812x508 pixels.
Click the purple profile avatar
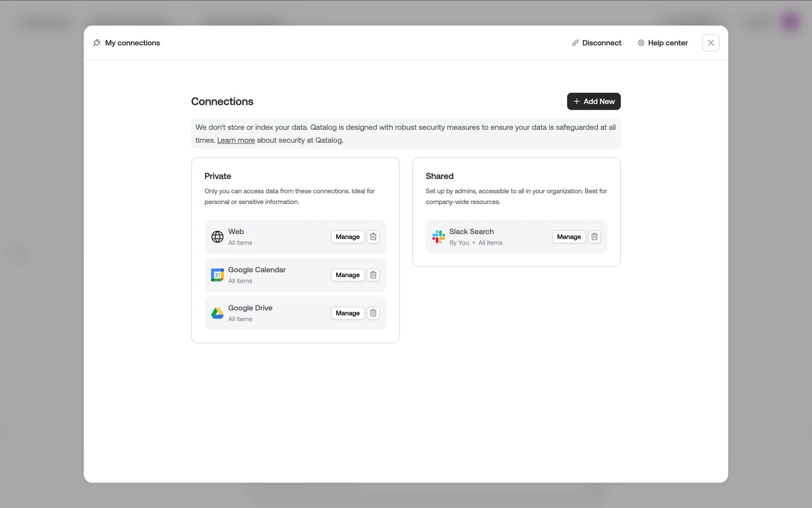coord(790,21)
